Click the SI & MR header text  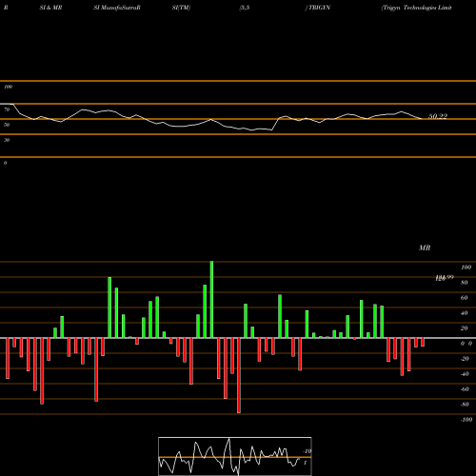pos(50,8)
